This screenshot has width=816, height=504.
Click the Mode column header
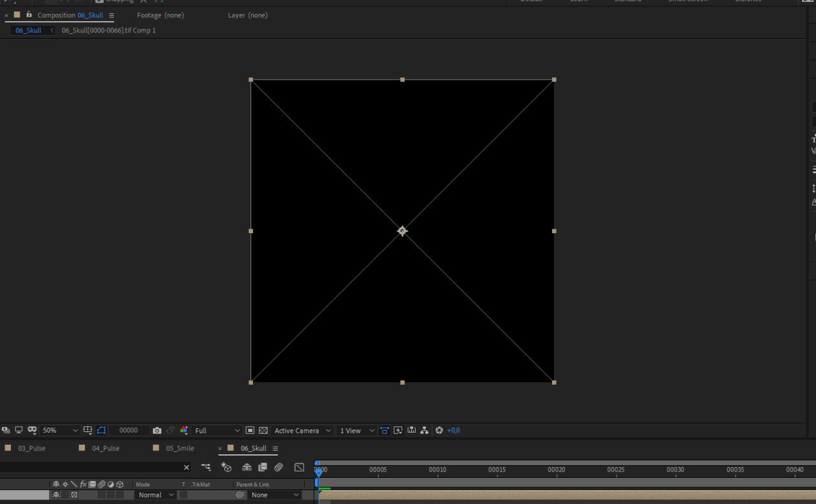click(x=143, y=485)
